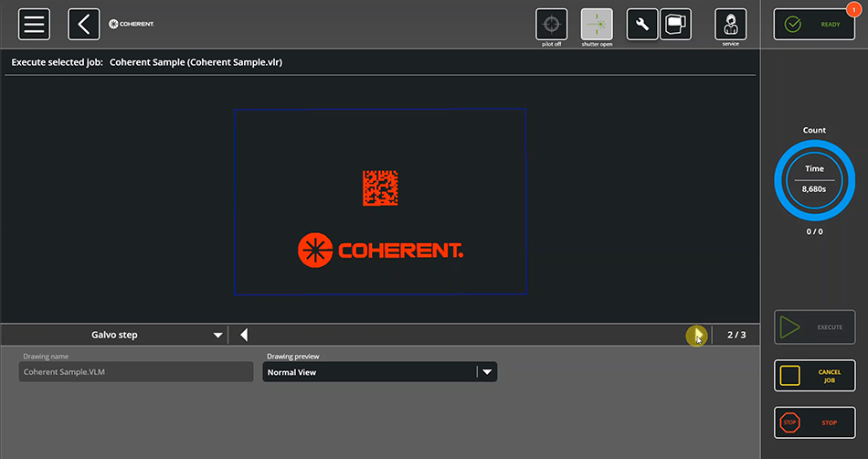Click the Count/Time circular progress ring
Screen dimensions: 868x459
click(x=814, y=180)
